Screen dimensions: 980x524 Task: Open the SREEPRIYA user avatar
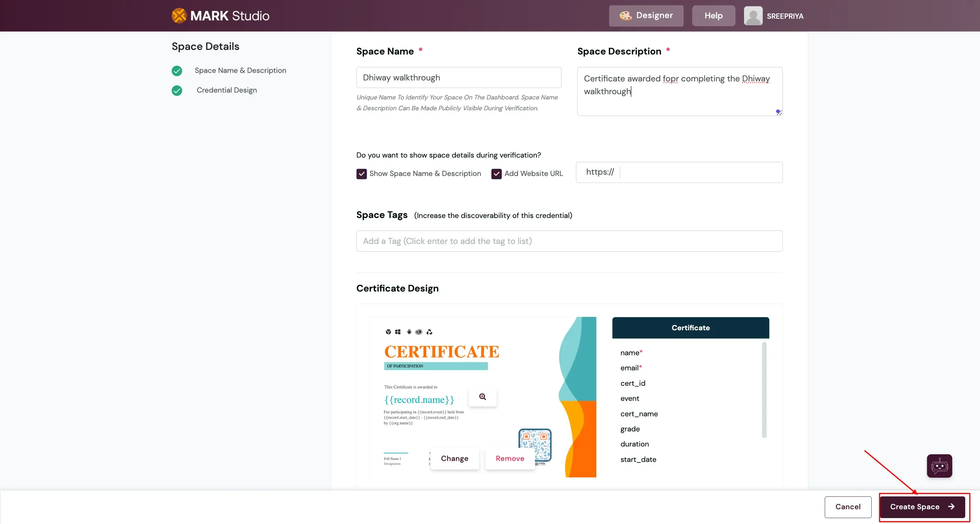(753, 16)
